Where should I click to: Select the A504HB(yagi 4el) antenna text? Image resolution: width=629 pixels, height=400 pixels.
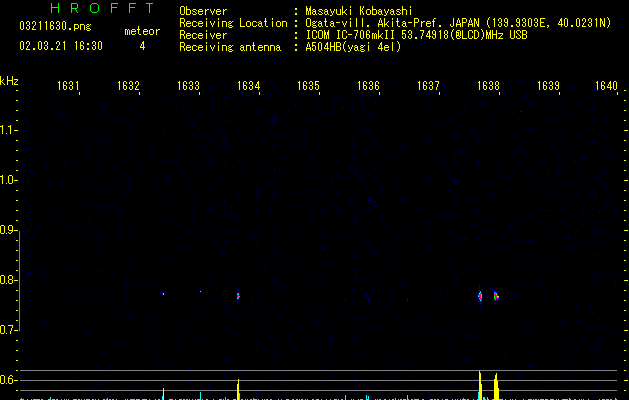click(353, 47)
